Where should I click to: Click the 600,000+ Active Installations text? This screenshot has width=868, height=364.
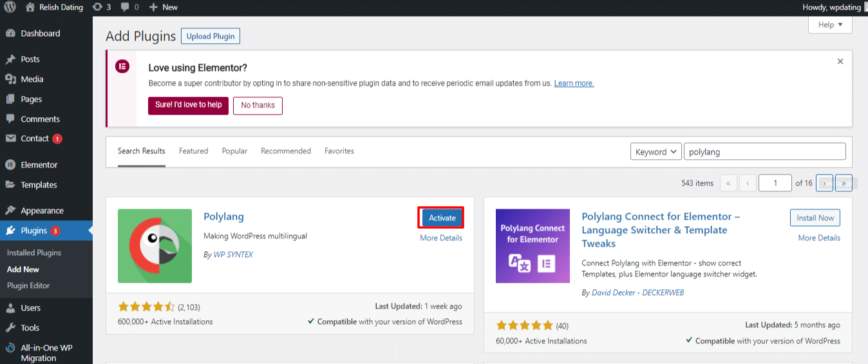165,321
